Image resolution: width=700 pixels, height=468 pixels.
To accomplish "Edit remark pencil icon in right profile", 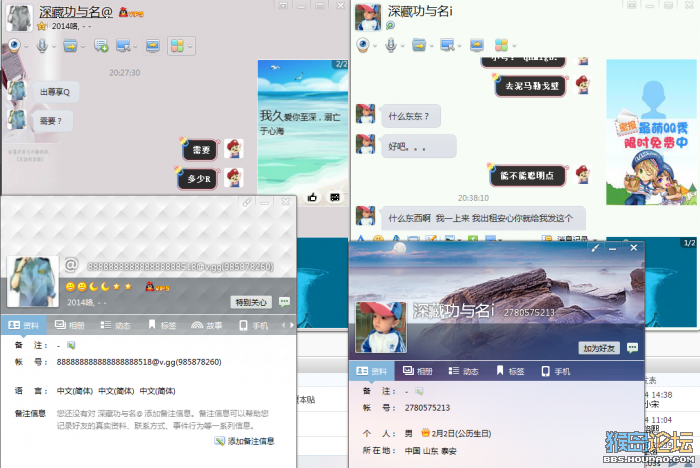I will point(419,391).
